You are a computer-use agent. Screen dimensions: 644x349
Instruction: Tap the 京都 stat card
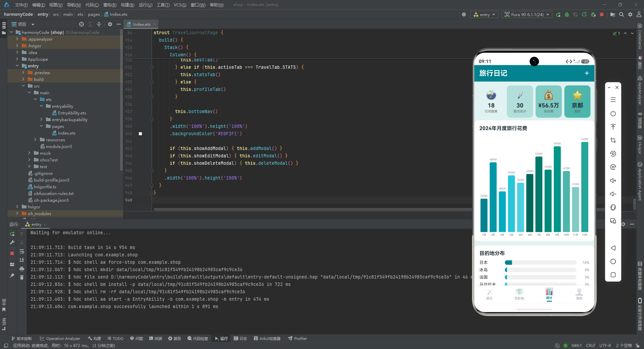click(x=577, y=101)
